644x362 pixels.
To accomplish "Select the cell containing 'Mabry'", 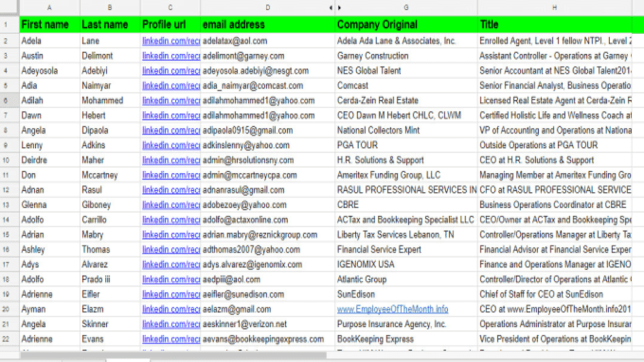I will point(110,235).
